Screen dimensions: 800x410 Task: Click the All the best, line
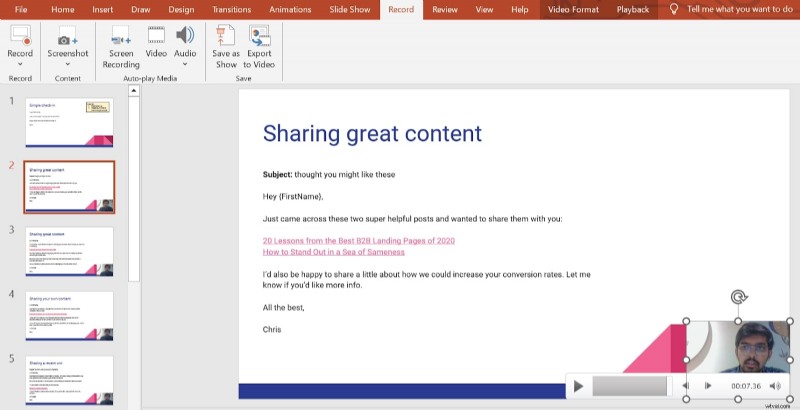(283, 308)
